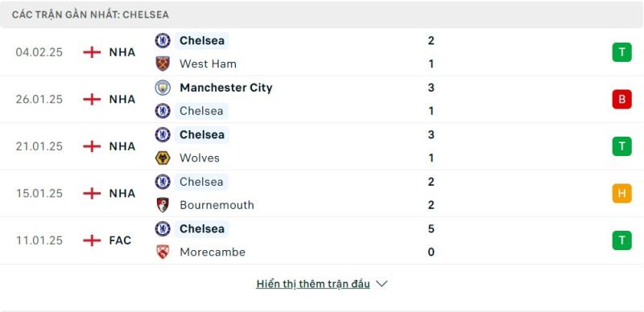Click the 21.01.25 match date

click(39, 146)
